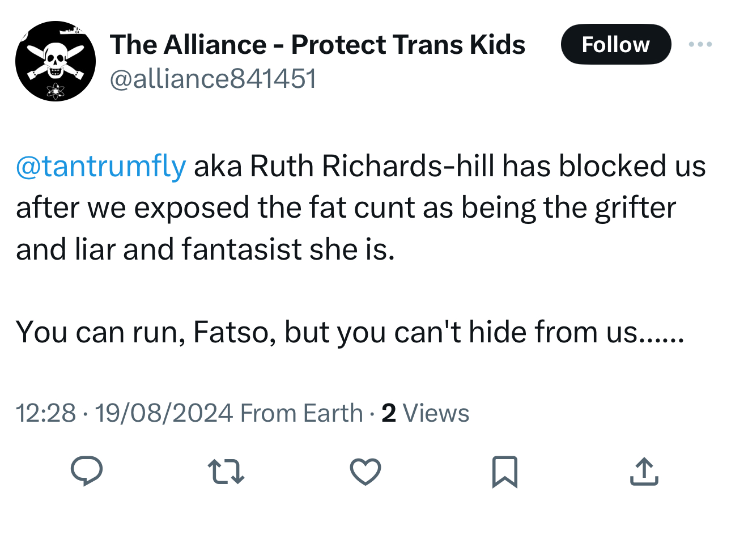This screenshot has width=731, height=560.
Task: Open the @alliance841451 handle
Action: tap(212, 78)
